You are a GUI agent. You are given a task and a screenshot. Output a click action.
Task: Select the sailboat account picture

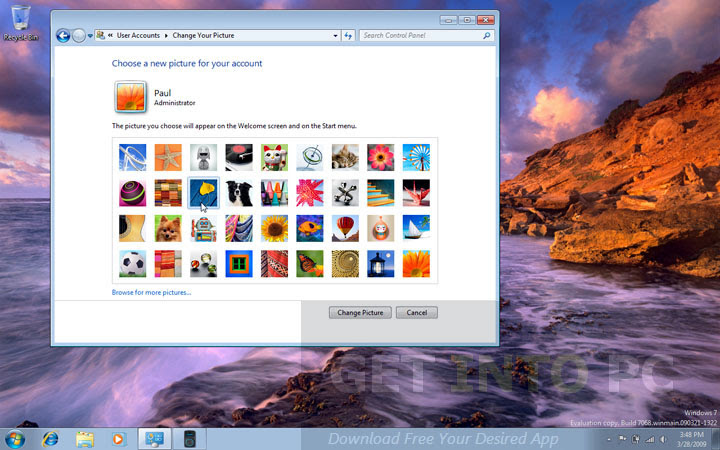[x=416, y=228]
